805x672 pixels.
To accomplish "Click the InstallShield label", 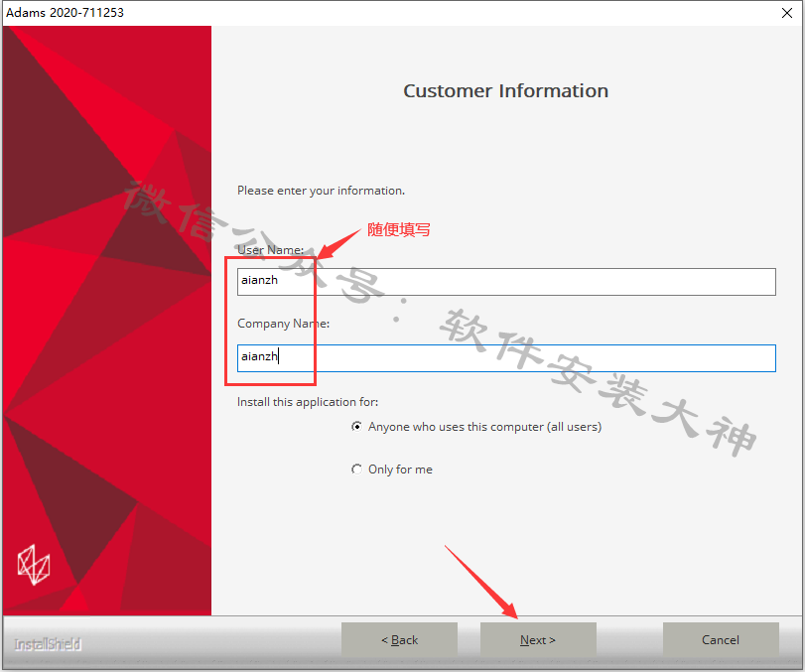I will (x=48, y=644).
